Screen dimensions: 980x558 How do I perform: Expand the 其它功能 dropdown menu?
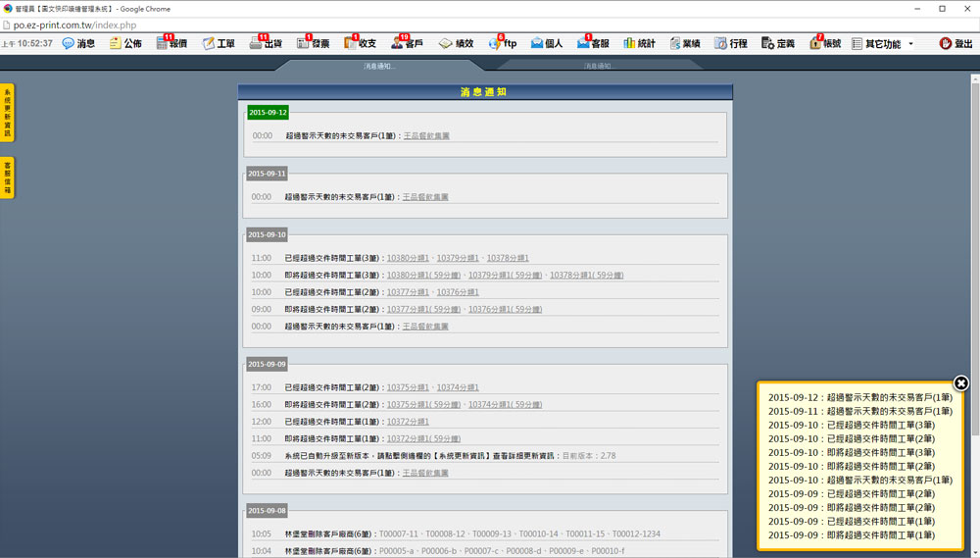point(882,44)
